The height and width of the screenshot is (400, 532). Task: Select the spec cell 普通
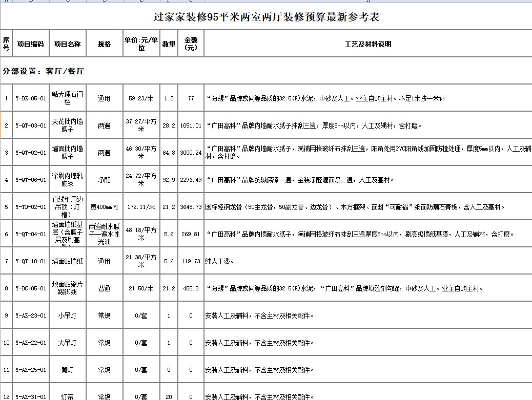tap(105, 288)
